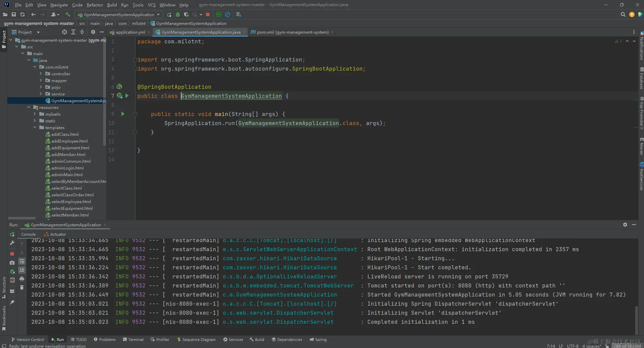
Task: Open the Sequence Diagram tool window
Action: click(196, 340)
